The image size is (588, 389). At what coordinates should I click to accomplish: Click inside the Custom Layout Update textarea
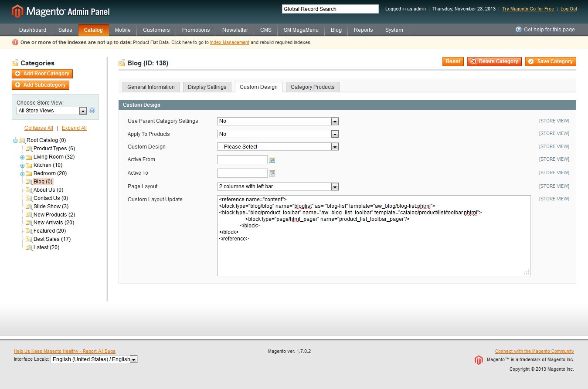pos(374,236)
